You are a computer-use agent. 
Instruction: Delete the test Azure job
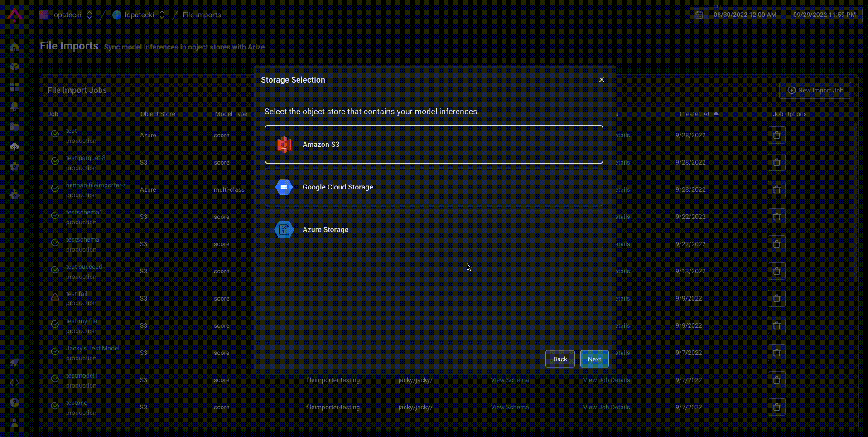(x=776, y=135)
